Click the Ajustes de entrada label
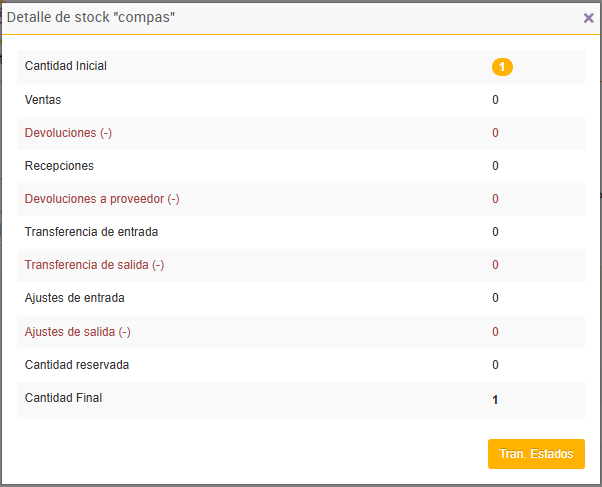The width and height of the screenshot is (602, 487). [75, 298]
